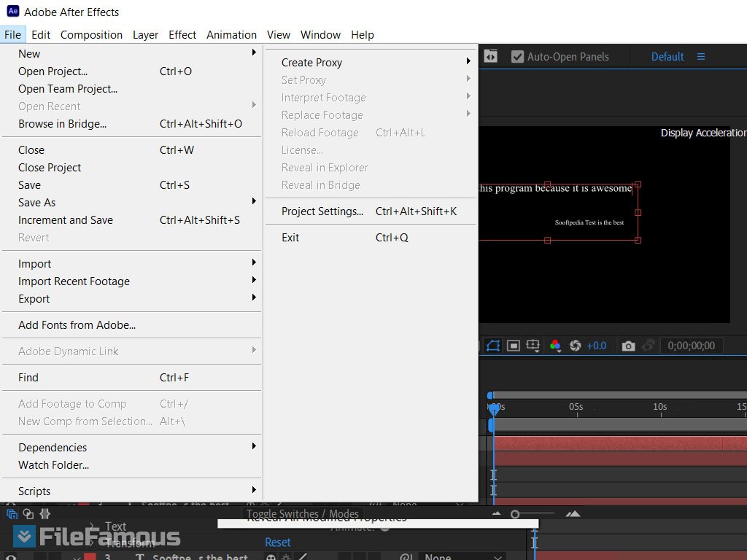Click the "Sooftpedia Test is the best" text in viewer

[x=589, y=222]
